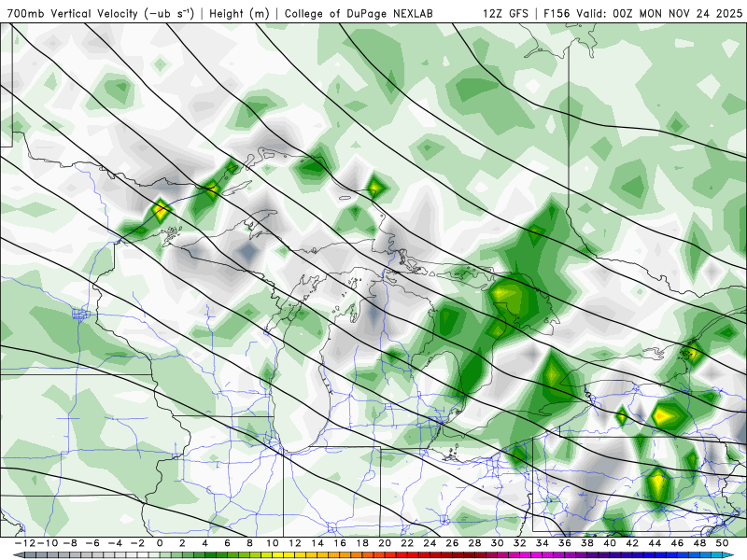This screenshot has width=747, height=560.
Task: Click the "24" legend value
Action: click(430, 543)
